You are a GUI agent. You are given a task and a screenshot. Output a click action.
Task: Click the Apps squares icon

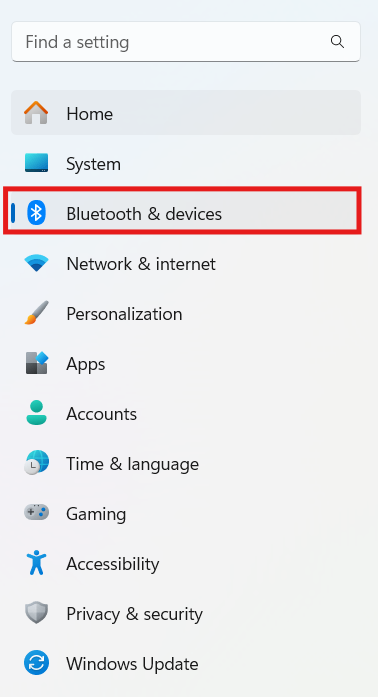36,363
